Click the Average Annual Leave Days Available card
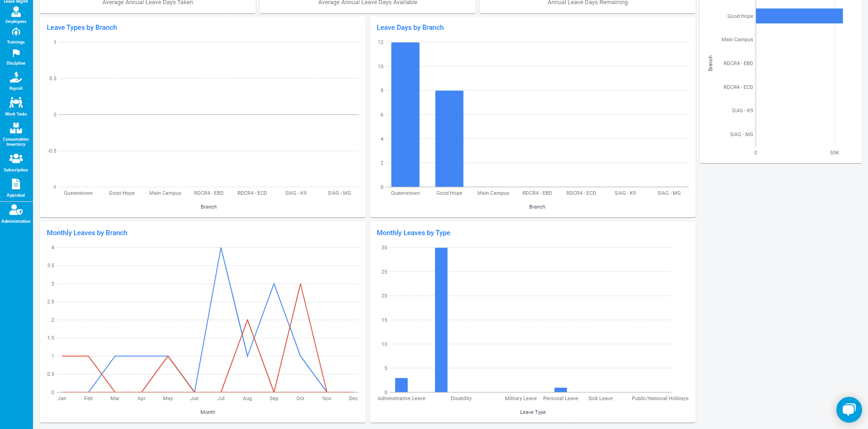Screen dimensions: 868x429 pyautogui.click(x=368, y=3)
